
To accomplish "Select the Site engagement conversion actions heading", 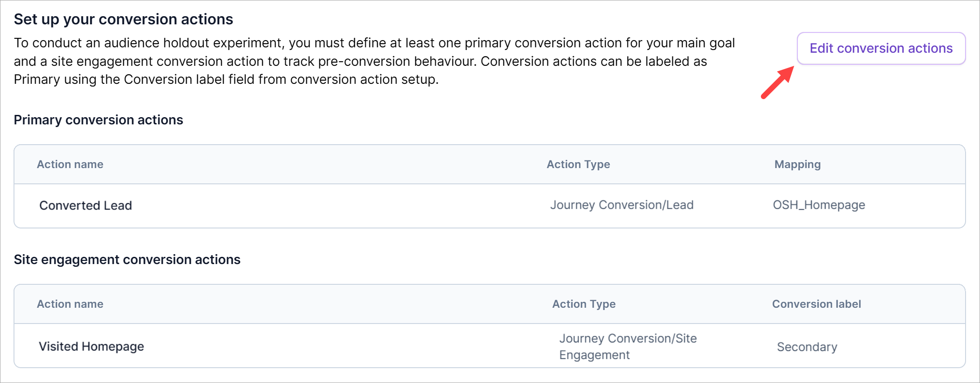I will coord(127,260).
